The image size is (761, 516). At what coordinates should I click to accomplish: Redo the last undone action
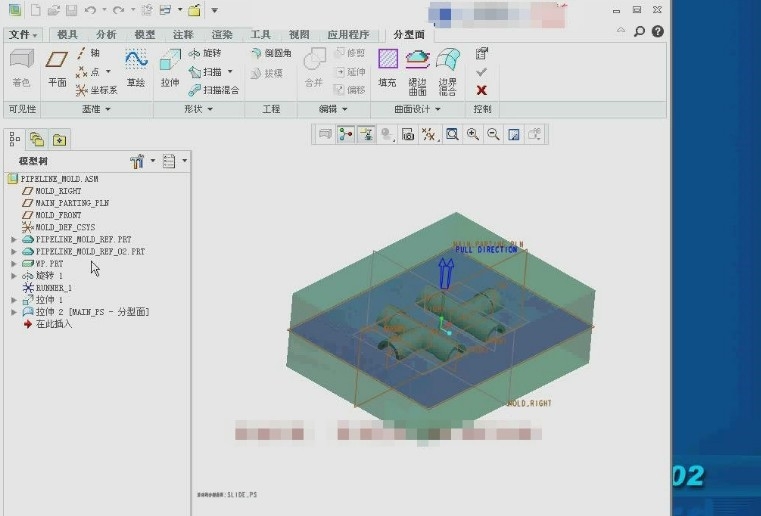tap(118, 10)
